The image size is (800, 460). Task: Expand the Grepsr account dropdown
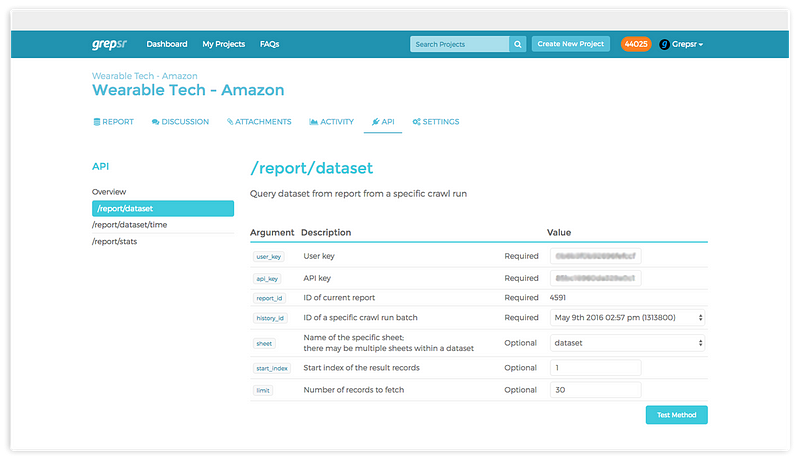tap(687, 44)
